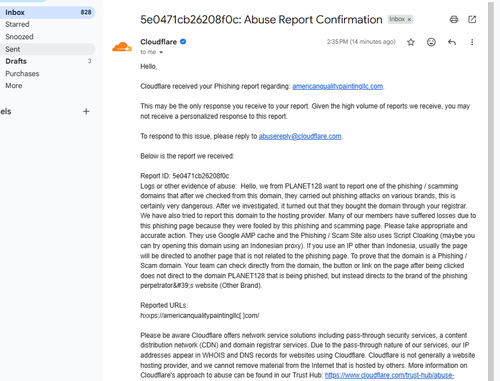Click the blue verified sender badge

183,42
